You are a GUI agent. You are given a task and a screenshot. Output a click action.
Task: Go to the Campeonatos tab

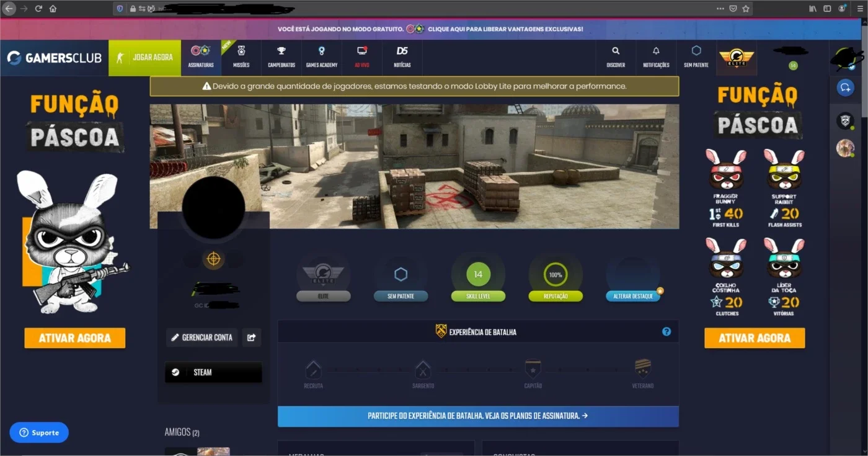[x=281, y=58]
